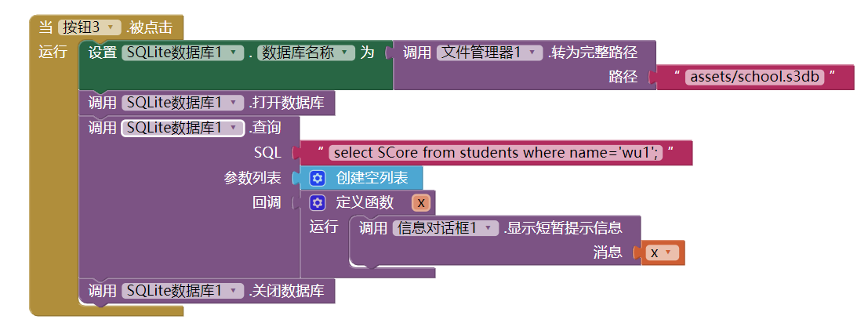Open the 按钮3 component dropdown

89,27
